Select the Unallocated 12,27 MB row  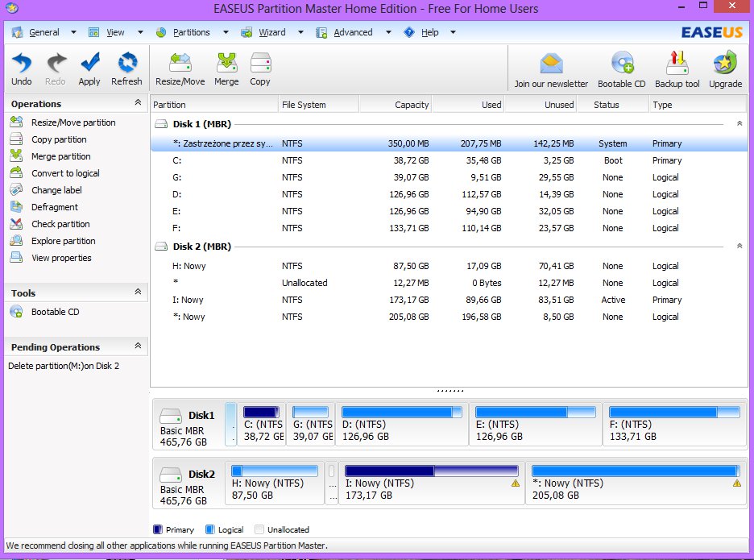coord(449,283)
